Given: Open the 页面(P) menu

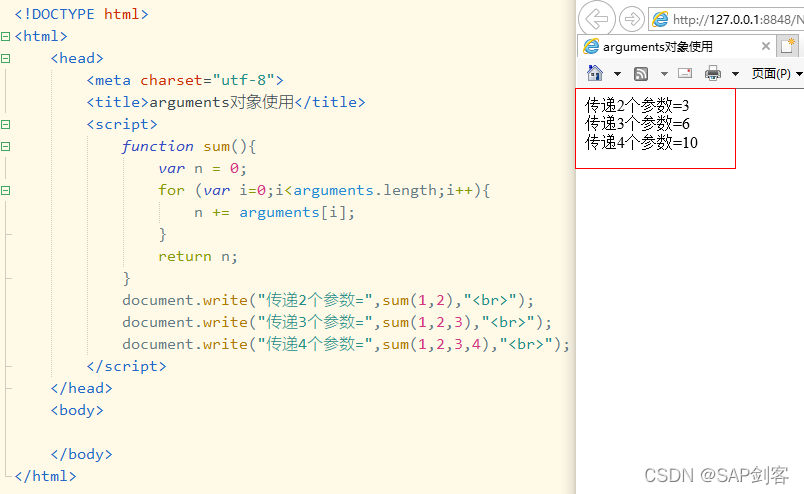Looking at the screenshot, I should 776,73.
